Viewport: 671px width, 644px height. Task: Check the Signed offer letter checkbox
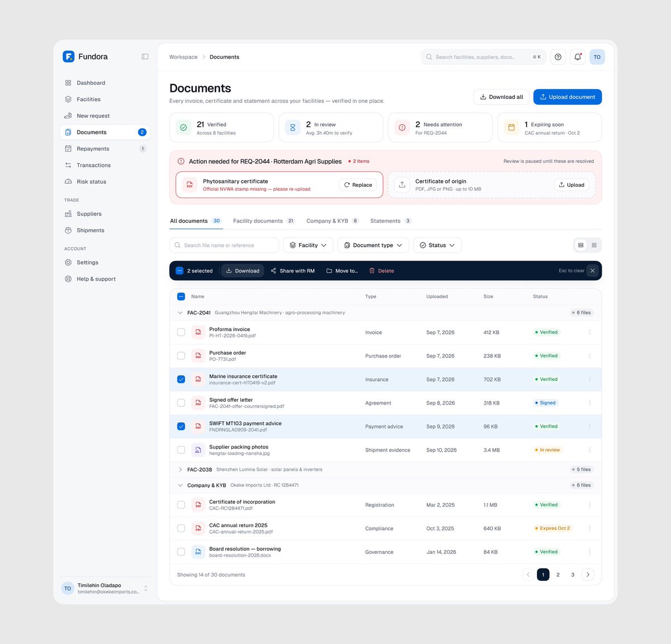tap(181, 403)
